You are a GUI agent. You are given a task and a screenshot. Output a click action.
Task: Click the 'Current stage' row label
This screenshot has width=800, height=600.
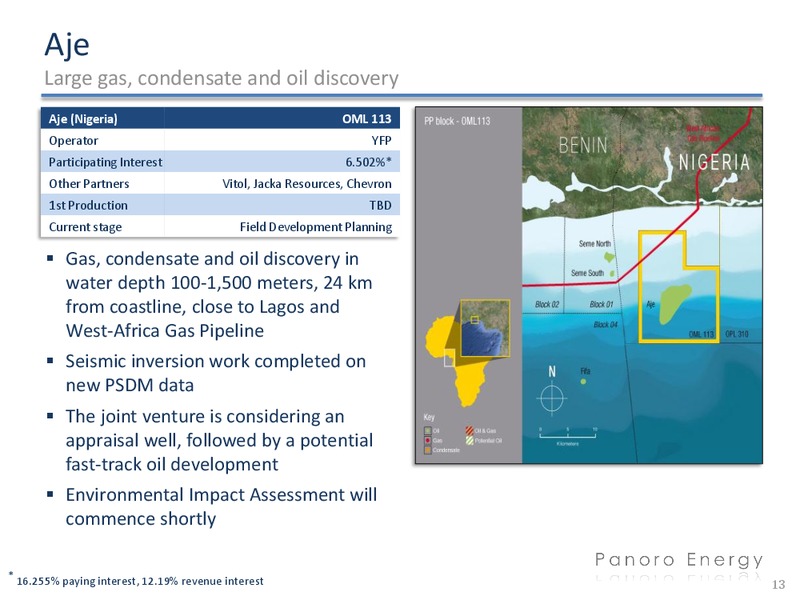(x=85, y=227)
